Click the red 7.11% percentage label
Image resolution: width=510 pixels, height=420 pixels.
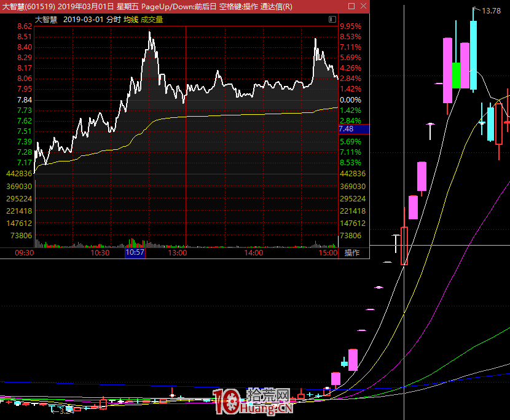[x=351, y=47]
